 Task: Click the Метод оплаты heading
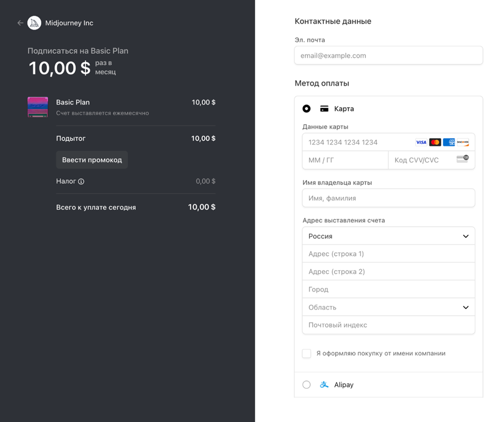(x=322, y=83)
